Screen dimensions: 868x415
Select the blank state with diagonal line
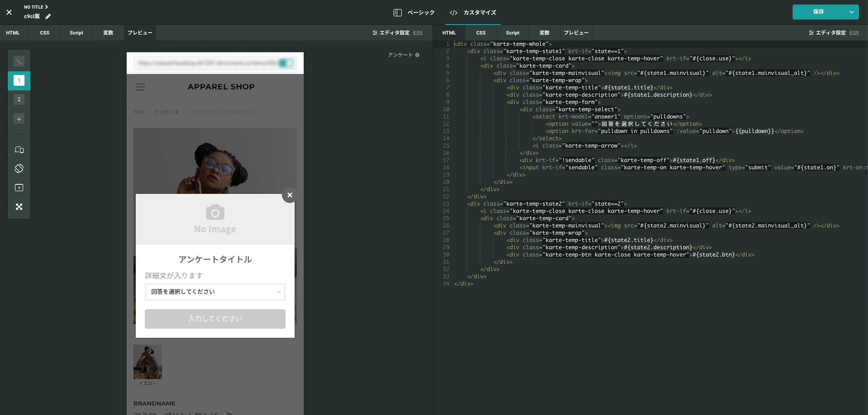(19, 61)
